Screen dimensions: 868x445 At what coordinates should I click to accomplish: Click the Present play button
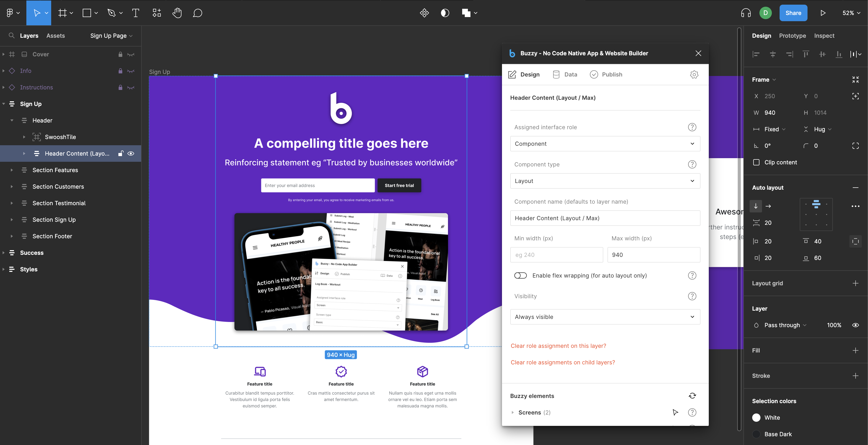coord(823,13)
